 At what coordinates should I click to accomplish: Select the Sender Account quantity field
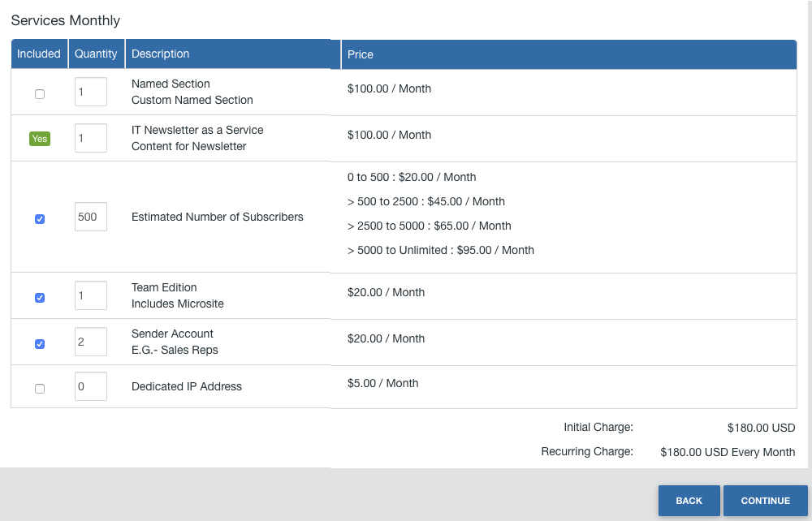[90, 342]
